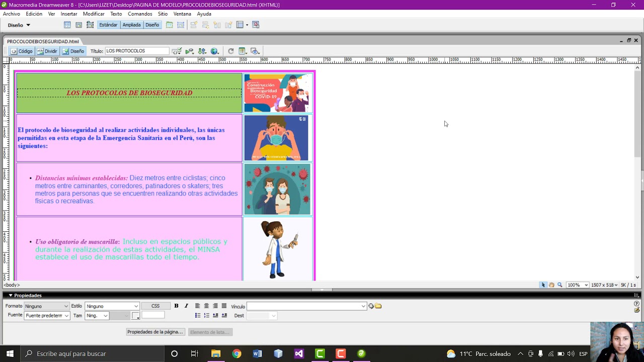Open the Archivo menu
Image resolution: width=644 pixels, height=362 pixels.
click(12, 14)
